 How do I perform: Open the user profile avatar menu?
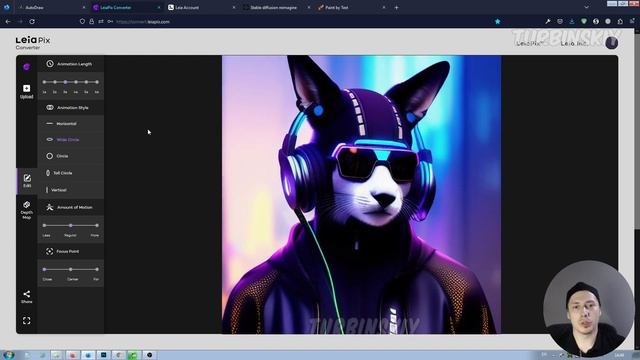coord(611,43)
